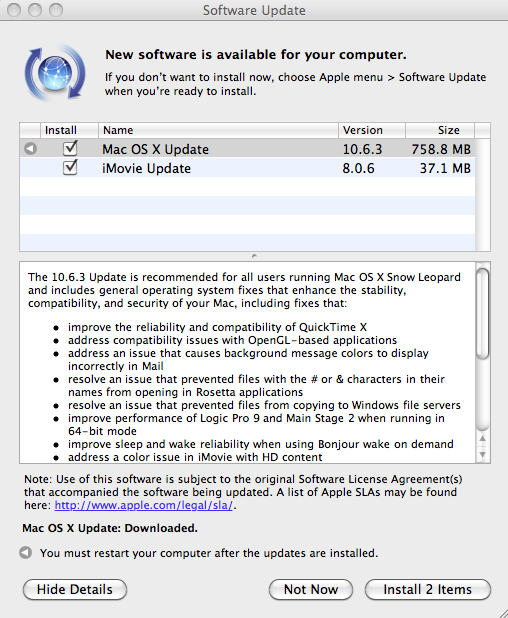Image resolution: width=508 pixels, height=618 pixels.
Task: Uncheck the Mac OS X Update install checkbox
Action: pyautogui.click(x=70, y=149)
